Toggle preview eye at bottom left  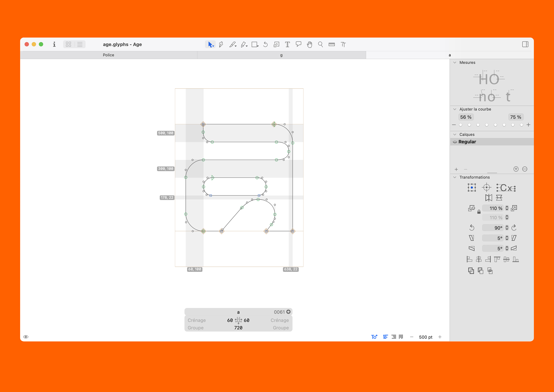point(26,337)
